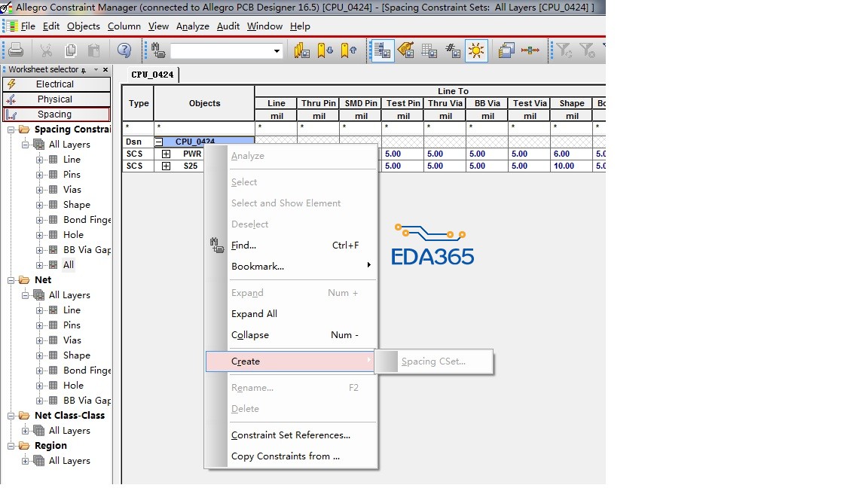Open Help question mark icon
This screenshot has width=868, height=488.
coord(124,50)
